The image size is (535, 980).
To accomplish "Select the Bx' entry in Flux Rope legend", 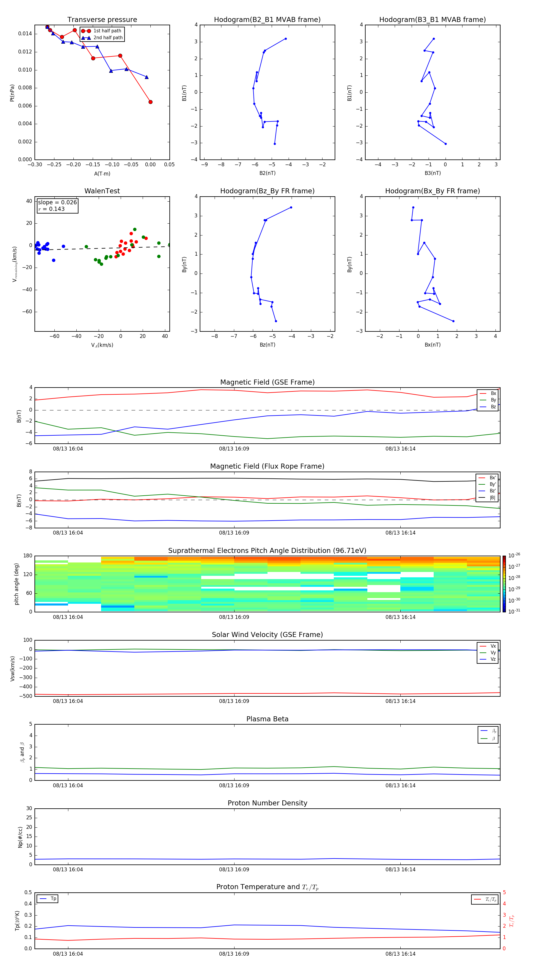I will 487,478.
